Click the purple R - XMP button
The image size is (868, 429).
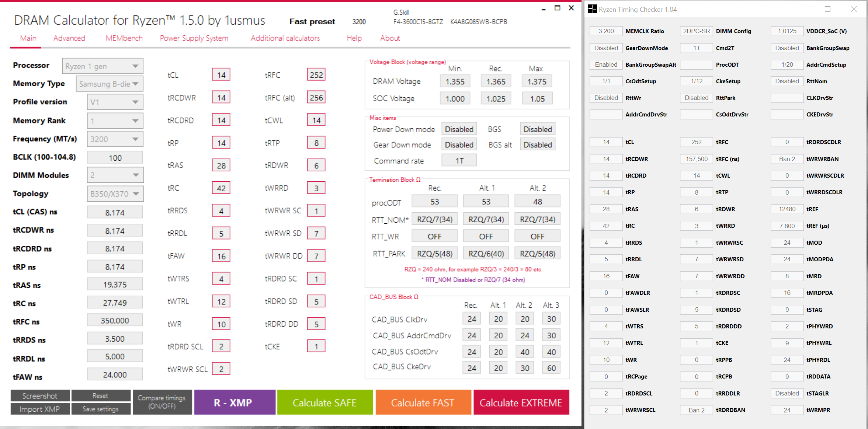(x=235, y=402)
